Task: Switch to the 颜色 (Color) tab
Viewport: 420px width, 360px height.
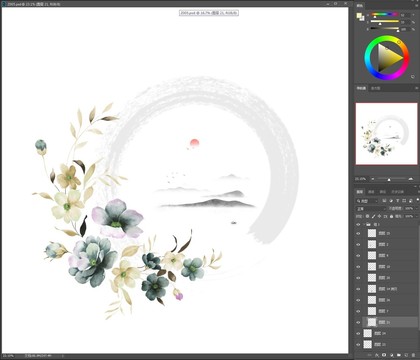Action: (x=360, y=6)
